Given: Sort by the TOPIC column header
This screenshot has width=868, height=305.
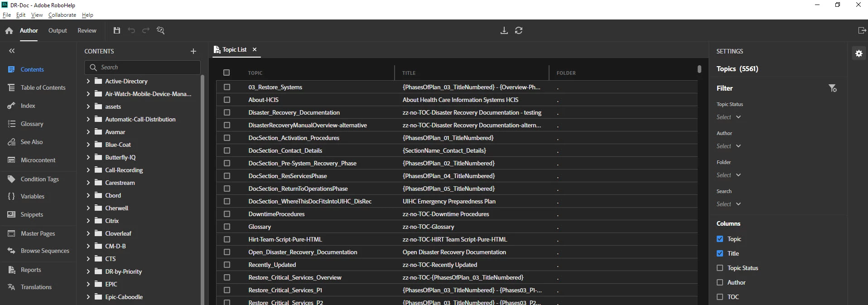Looking at the screenshot, I should (255, 73).
